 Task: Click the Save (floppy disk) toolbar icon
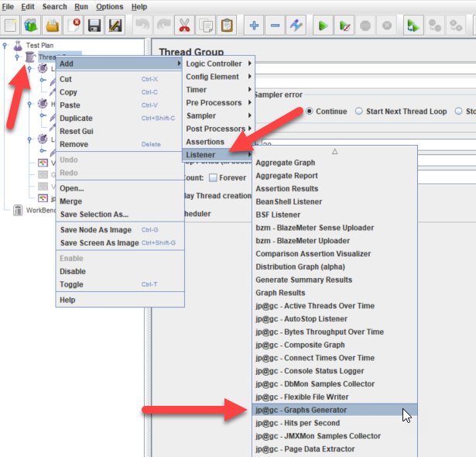pyautogui.click(x=94, y=26)
